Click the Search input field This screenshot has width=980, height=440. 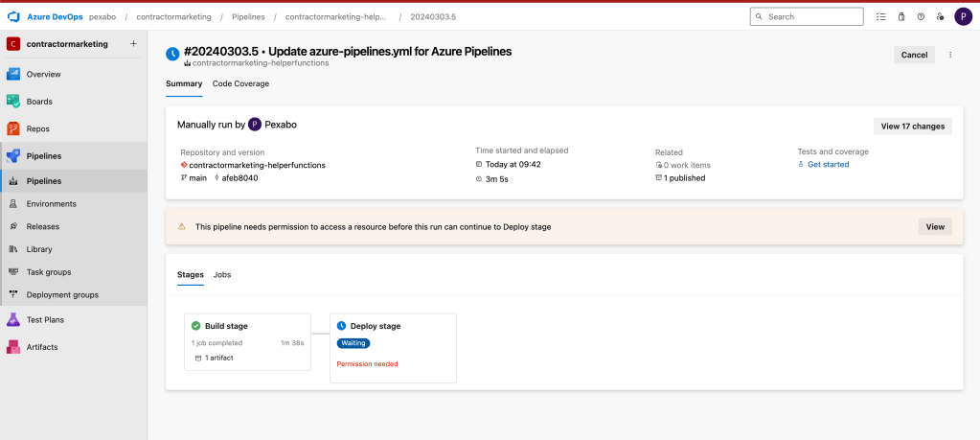point(807,17)
